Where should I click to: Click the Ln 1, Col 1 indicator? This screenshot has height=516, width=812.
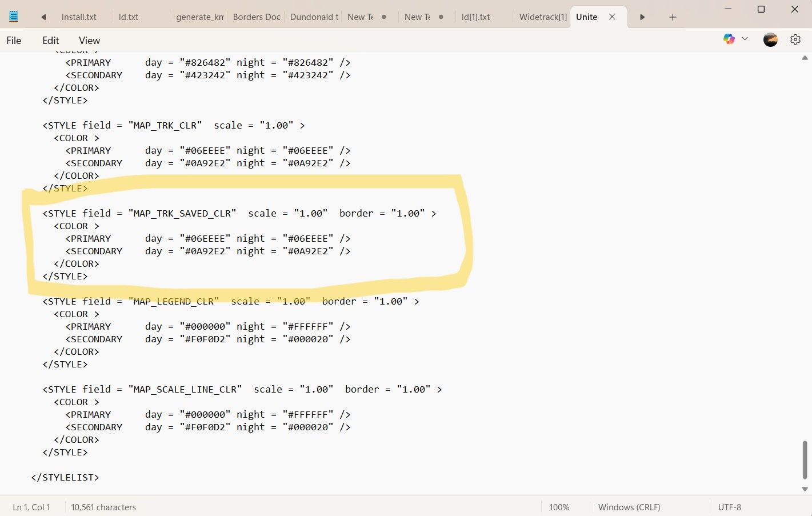click(31, 507)
